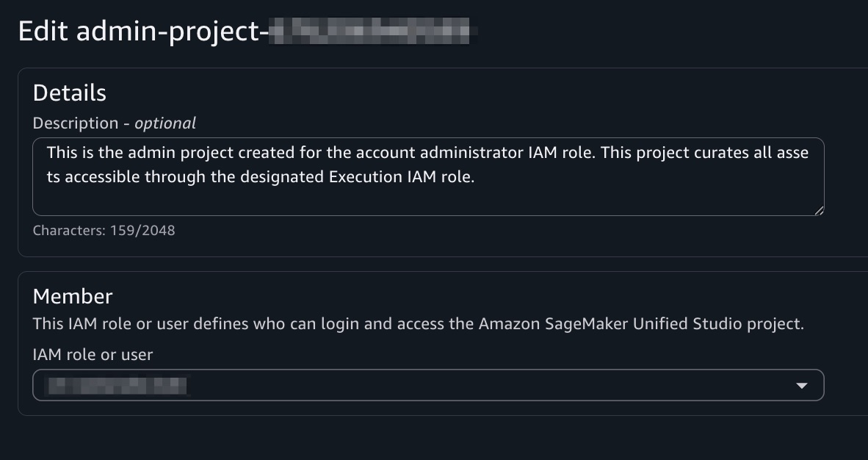Click the italic "optional" label text
The image size is (868, 460).
click(165, 123)
